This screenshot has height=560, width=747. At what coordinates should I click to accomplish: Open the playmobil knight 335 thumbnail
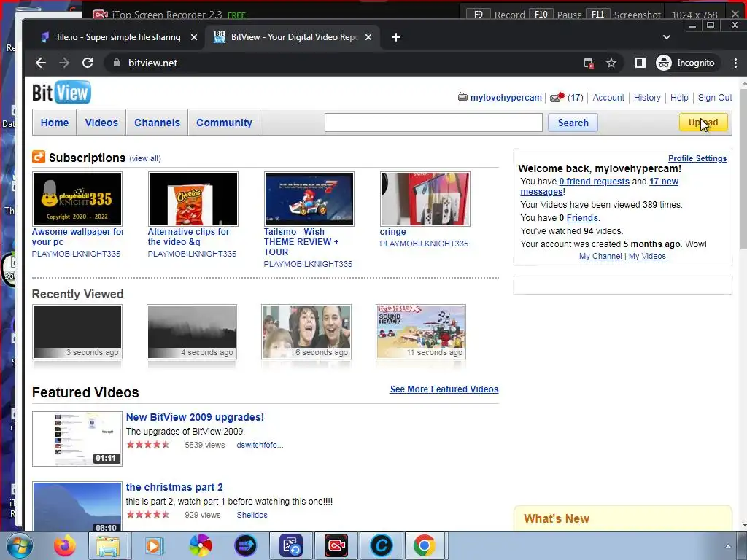coord(77,199)
